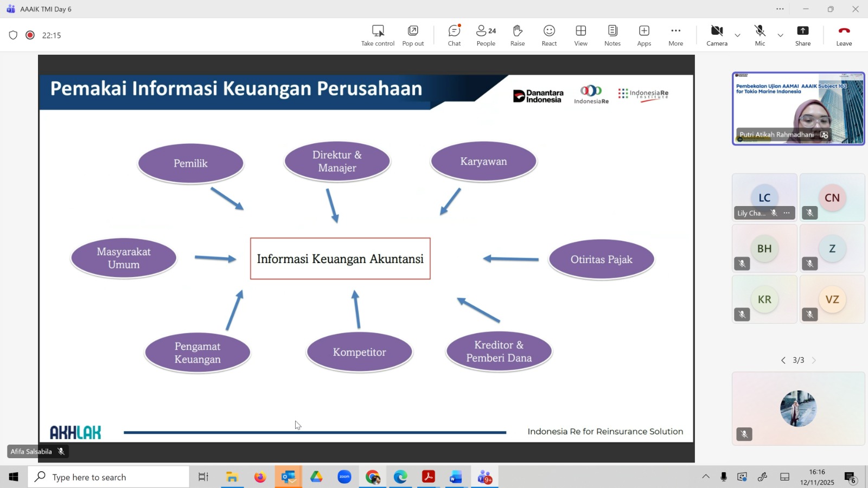Click Take control button
Screen dimensions: 868x488
tap(378, 36)
